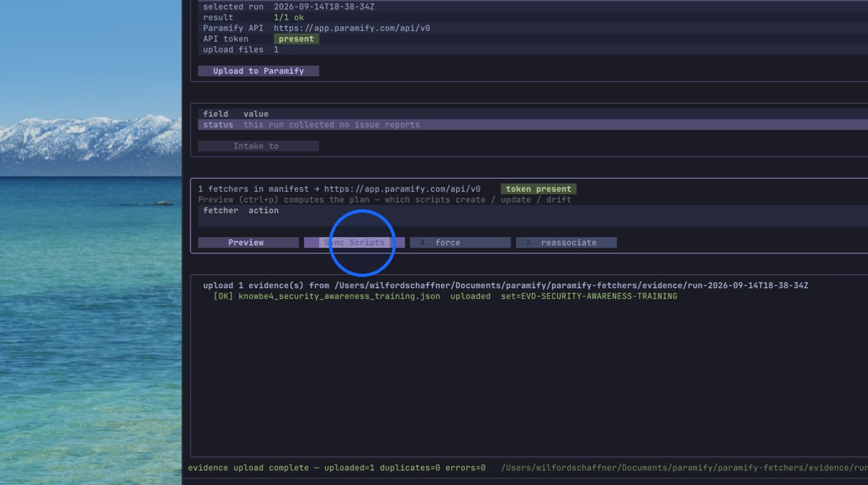Click the result value 1/1 ok

click(x=289, y=18)
